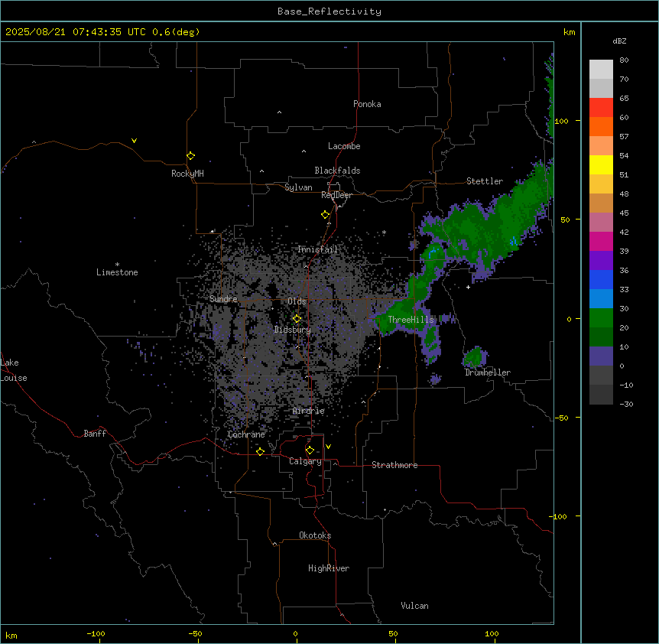Viewport: 659px width, 644px height.
Task: Click the asterisk marker above Limestone
Action: pyautogui.click(x=117, y=265)
